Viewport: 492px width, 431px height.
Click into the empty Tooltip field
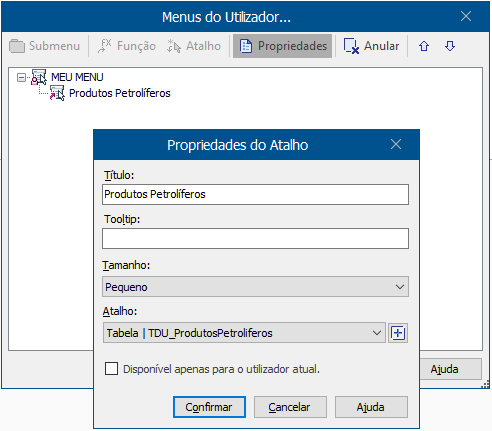tap(255, 239)
